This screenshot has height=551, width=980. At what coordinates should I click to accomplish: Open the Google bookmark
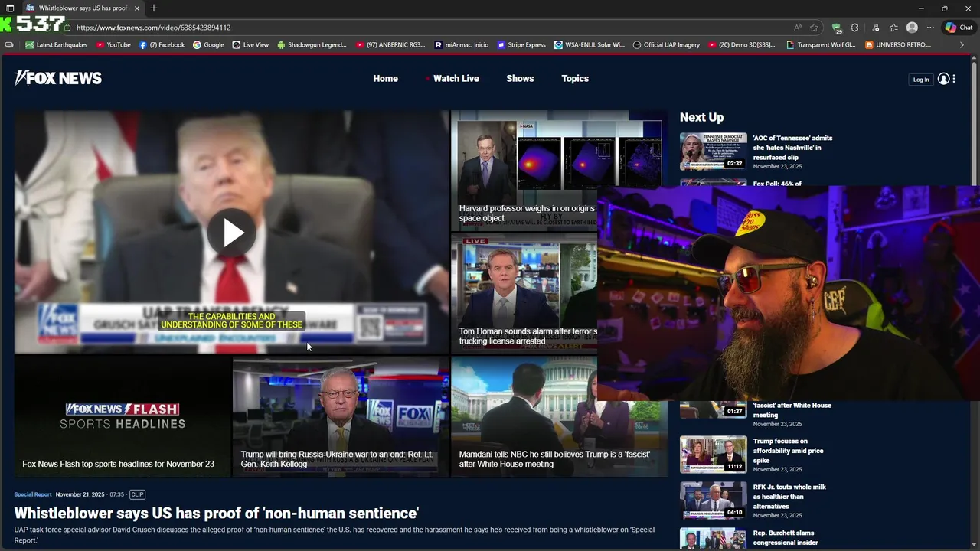click(x=208, y=45)
